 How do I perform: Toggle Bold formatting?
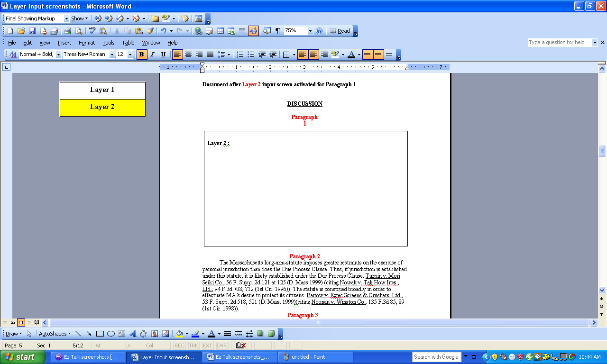point(141,55)
